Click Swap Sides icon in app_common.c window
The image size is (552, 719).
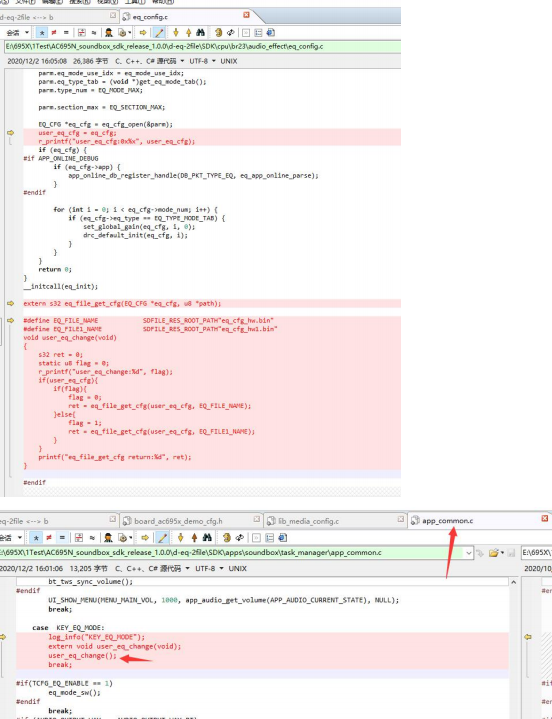click(226, 537)
